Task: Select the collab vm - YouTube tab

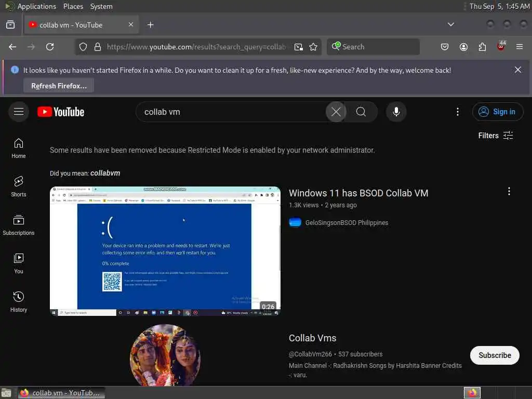Action: (x=82, y=25)
